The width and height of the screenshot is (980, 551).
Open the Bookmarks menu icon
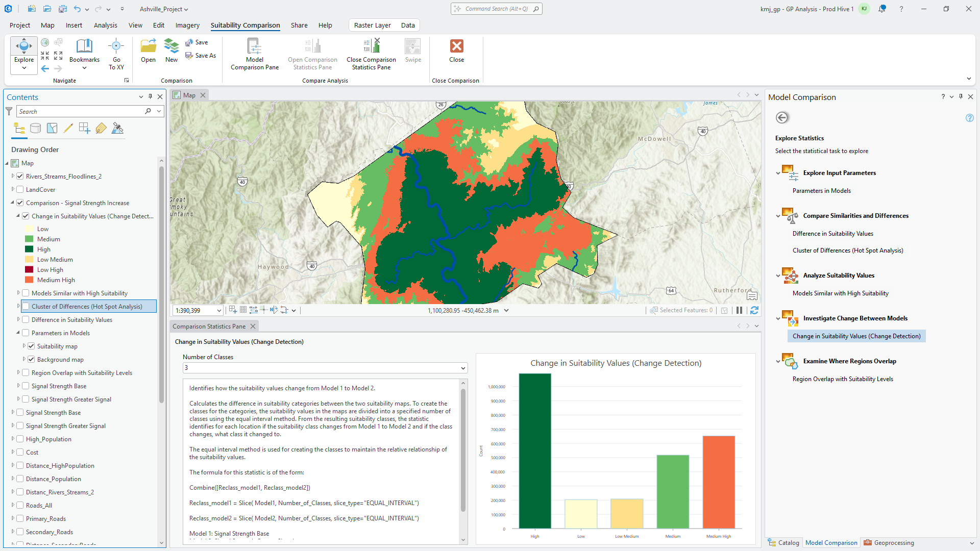pyautogui.click(x=84, y=46)
